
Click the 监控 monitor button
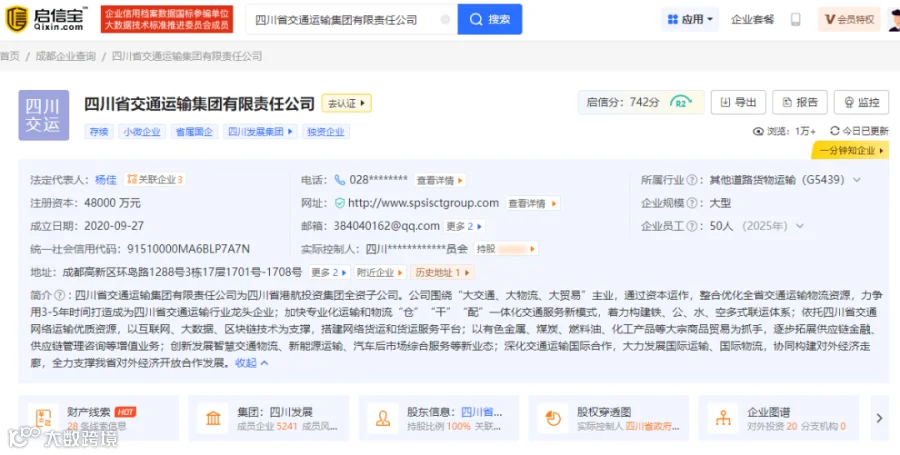pyautogui.click(x=861, y=103)
